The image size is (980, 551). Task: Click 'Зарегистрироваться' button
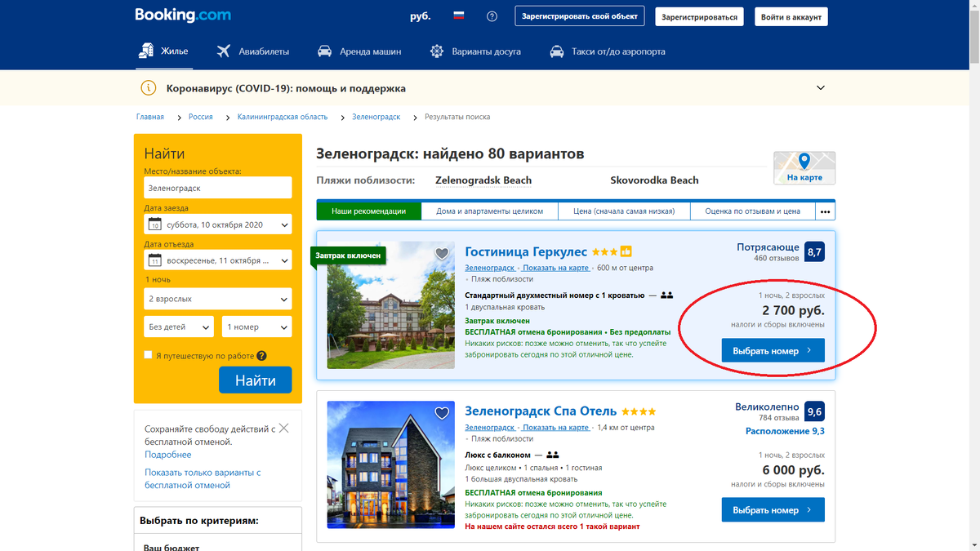[x=699, y=16]
